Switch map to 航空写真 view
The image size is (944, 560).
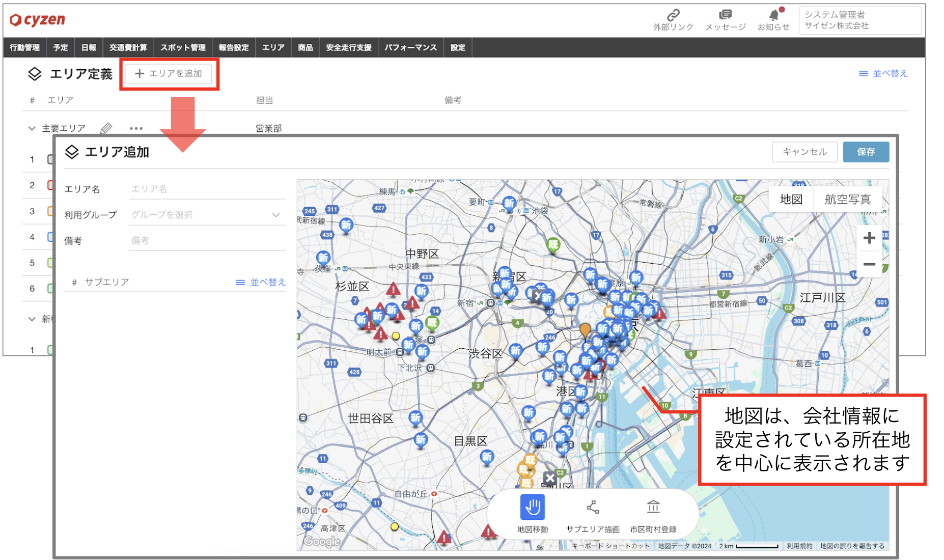pyautogui.click(x=847, y=199)
